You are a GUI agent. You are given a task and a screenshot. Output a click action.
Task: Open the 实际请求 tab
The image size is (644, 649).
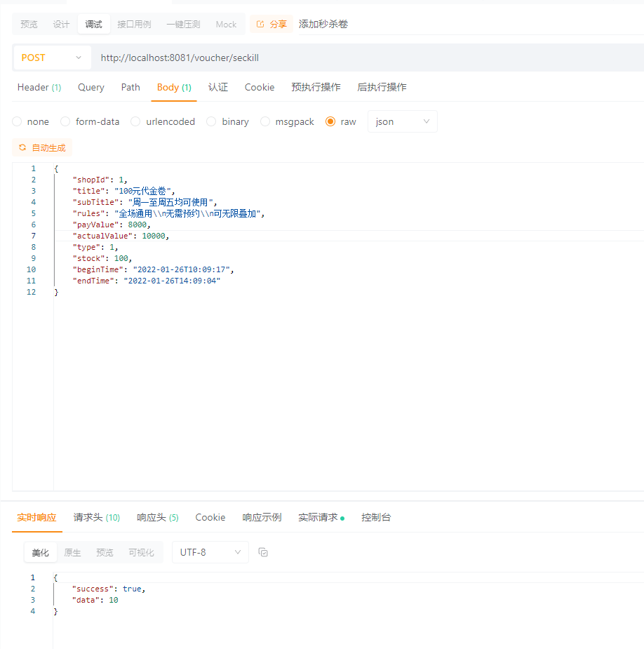click(321, 517)
